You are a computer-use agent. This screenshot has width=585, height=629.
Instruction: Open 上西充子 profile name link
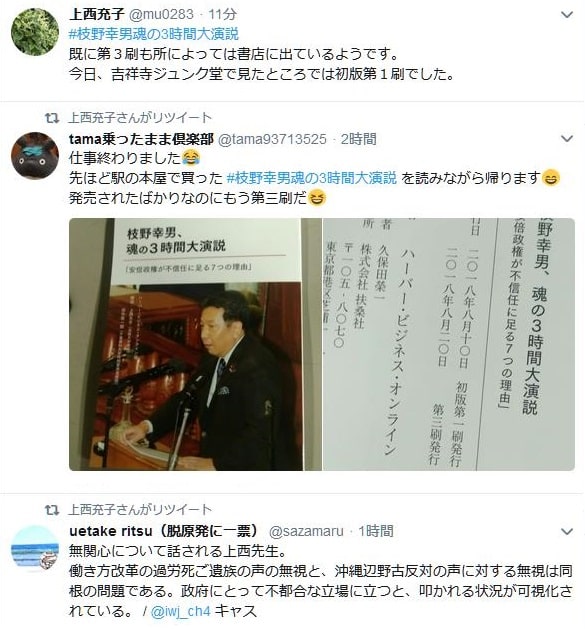pos(97,14)
